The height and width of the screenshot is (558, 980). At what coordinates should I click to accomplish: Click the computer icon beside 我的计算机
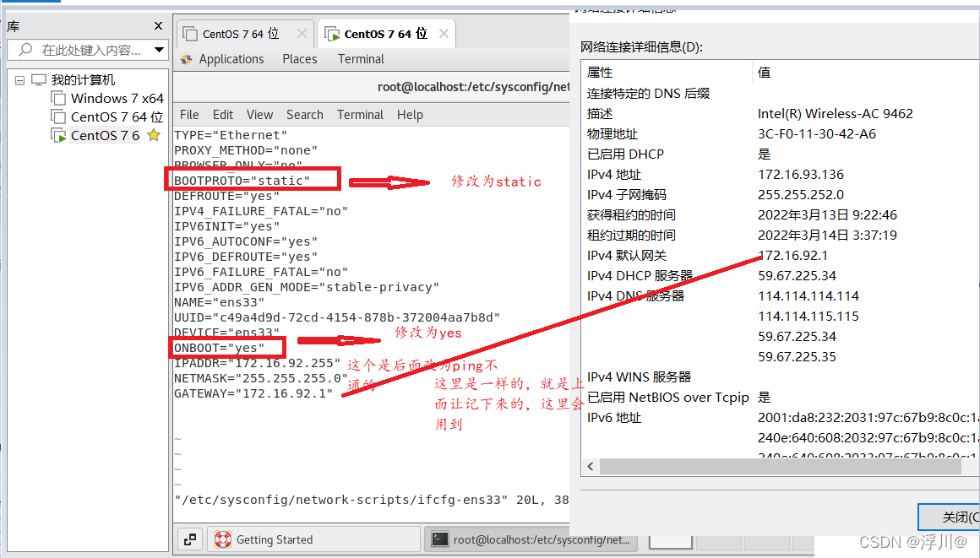pos(39,80)
